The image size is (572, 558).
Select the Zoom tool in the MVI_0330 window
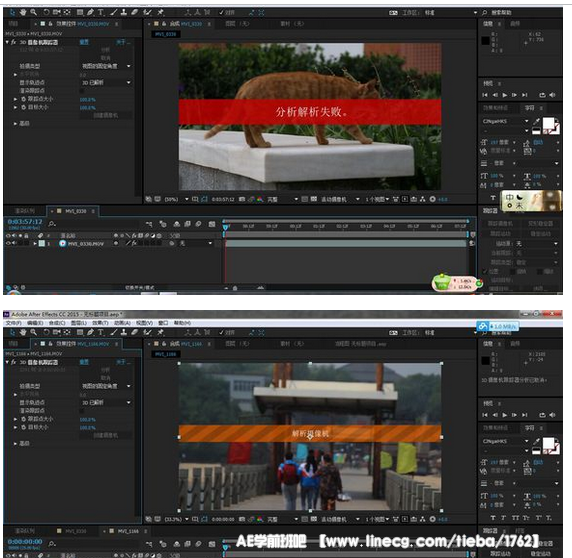click(x=34, y=12)
